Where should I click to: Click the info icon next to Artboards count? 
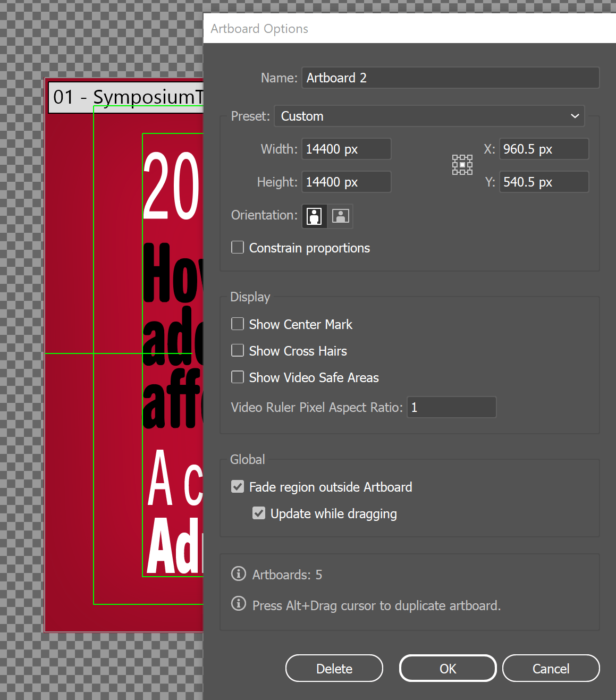[x=238, y=574]
